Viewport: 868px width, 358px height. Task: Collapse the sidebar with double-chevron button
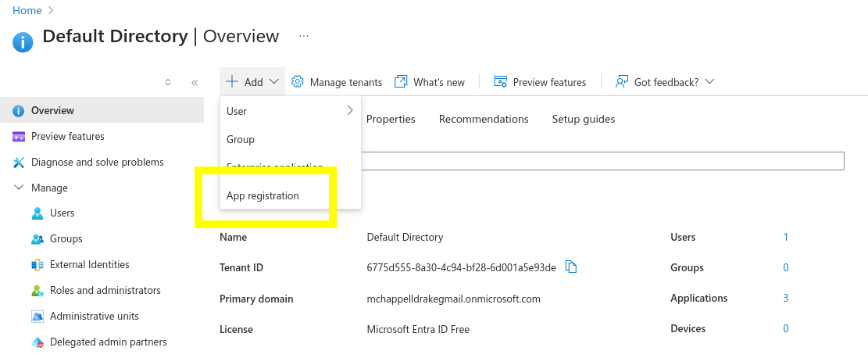click(x=195, y=82)
